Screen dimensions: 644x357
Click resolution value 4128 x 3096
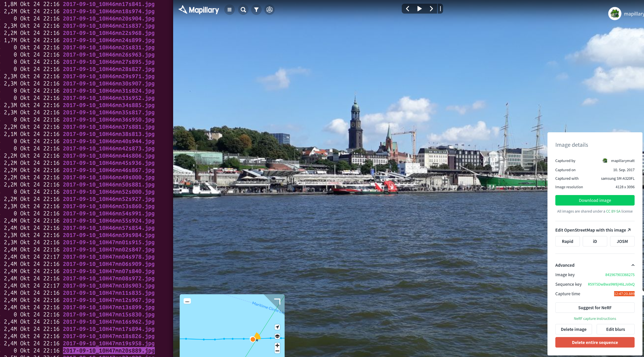click(625, 187)
